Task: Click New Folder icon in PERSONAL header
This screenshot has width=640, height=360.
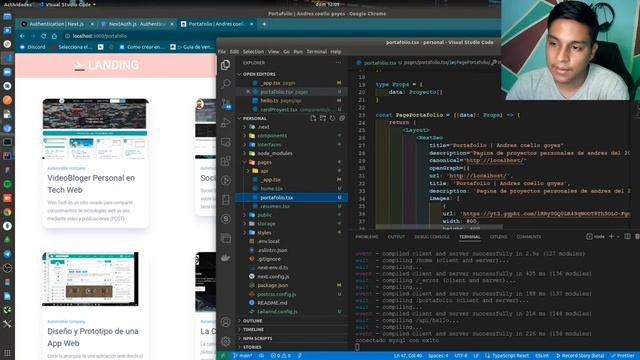Action: click(323, 118)
